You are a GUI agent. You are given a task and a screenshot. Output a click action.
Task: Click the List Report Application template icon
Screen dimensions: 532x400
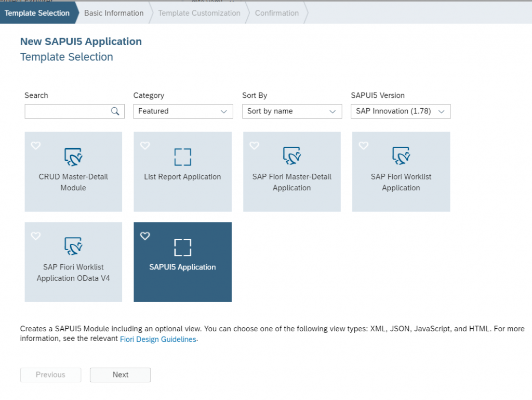click(x=182, y=157)
